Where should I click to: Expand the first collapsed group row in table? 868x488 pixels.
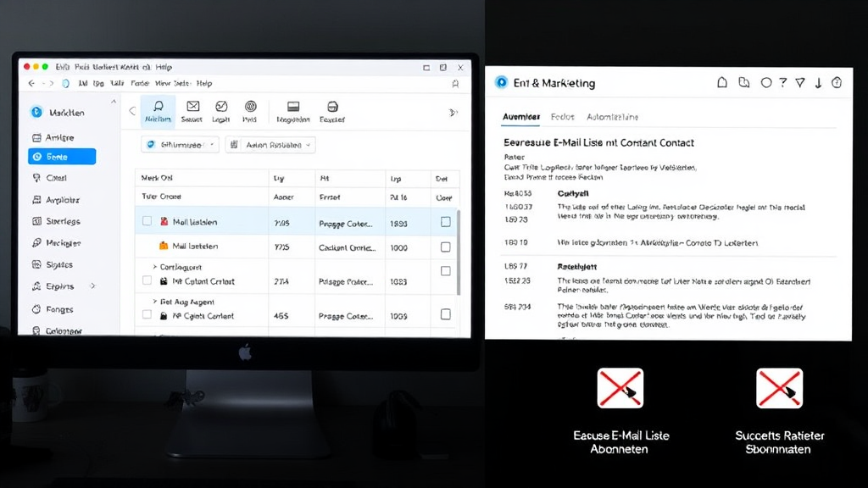154,267
